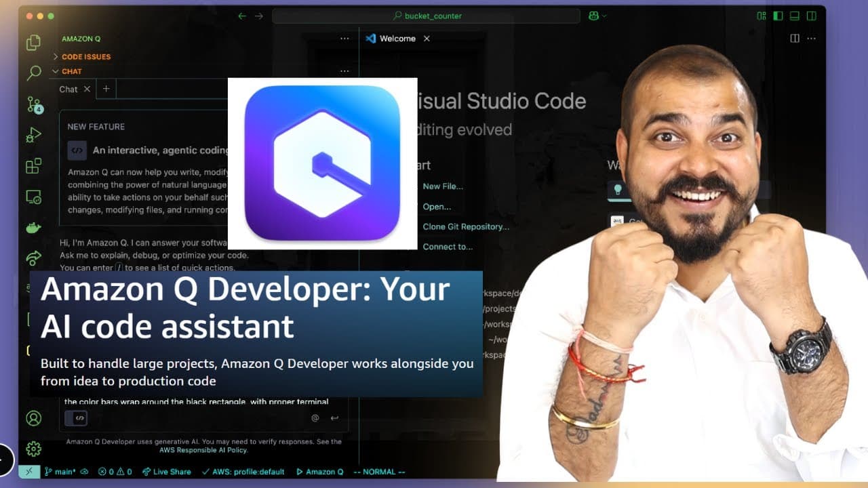Open the Run and Debug view
Image resolution: width=868 pixels, height=488 pixels.
(33, 135)
